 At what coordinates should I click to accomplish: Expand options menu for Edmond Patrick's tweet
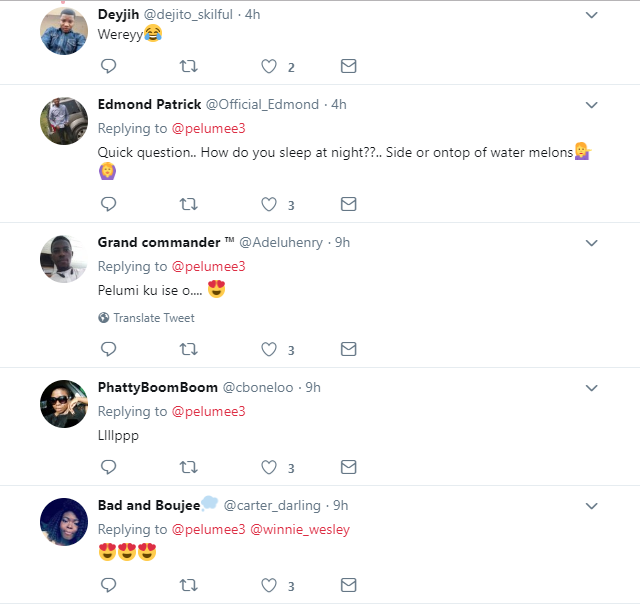coord(591,105)
